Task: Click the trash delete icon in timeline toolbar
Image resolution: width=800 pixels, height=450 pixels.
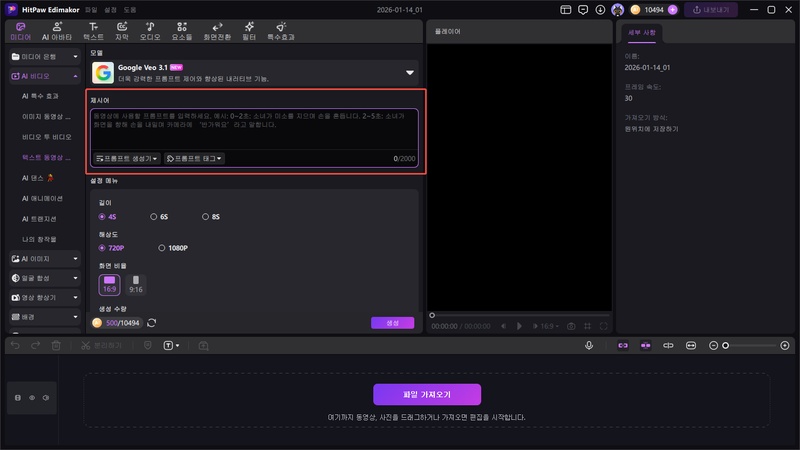Action: pos(56,345)
